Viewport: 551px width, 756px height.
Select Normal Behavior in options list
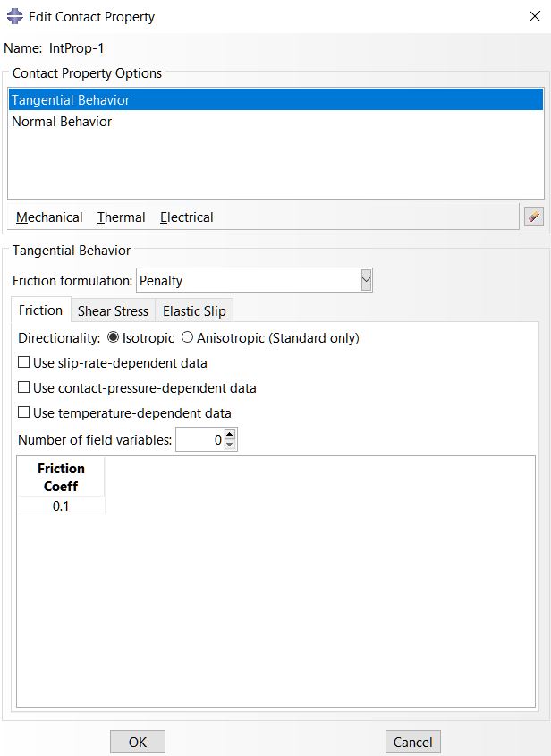click(x=62, y=122)
